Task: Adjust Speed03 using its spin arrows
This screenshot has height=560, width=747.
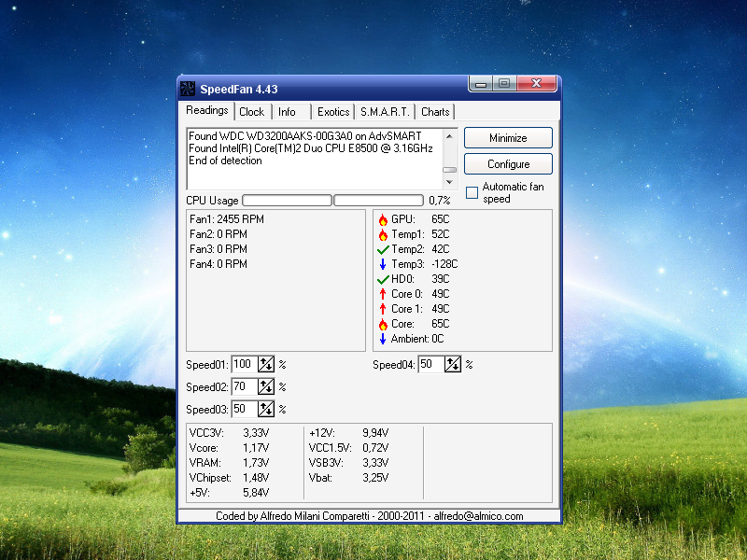Action: coord(266,409)
